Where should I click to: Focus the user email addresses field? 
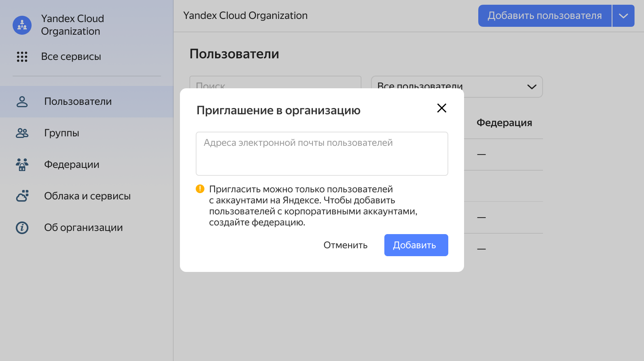(x=322, y=154)
